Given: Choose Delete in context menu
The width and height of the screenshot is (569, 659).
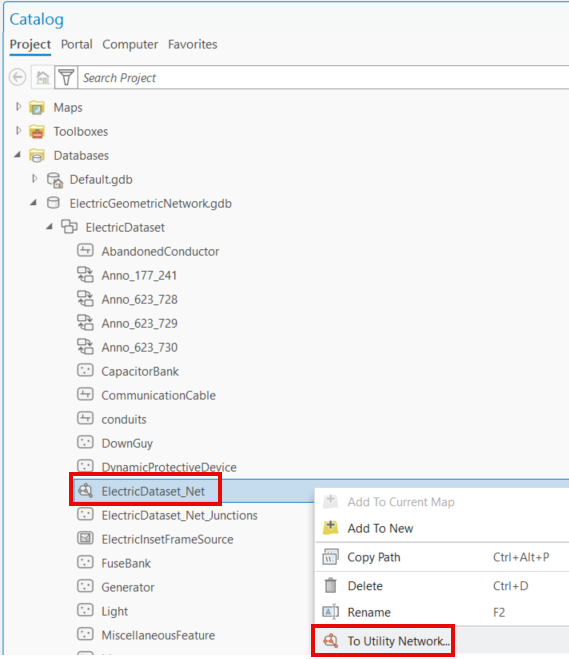Looking at the screenshot, I should pos(442,586).
